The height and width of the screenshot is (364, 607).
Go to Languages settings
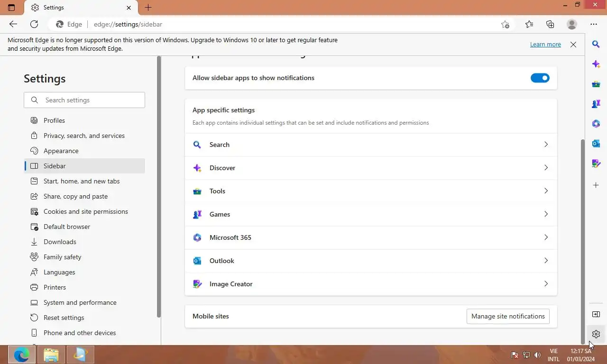[x=84, y=272]
